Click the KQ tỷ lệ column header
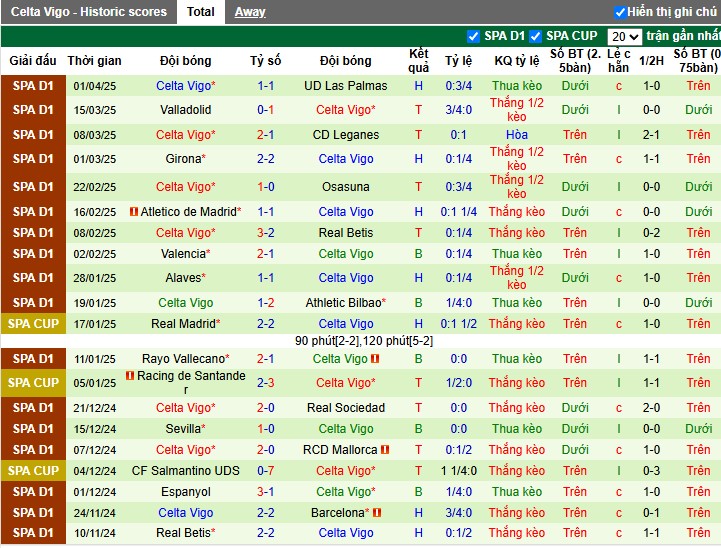The width and height of the screenshot is (721, 548). point(517,61)
